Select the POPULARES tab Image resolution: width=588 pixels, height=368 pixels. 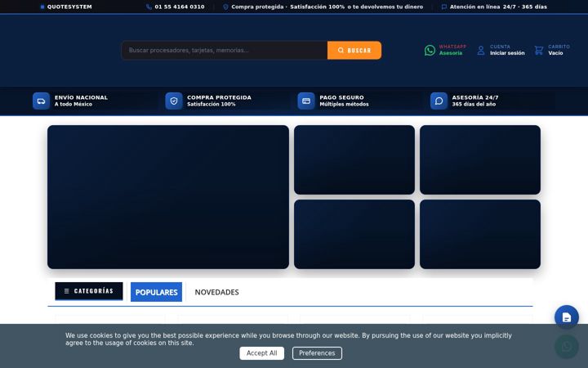[156, 292]
